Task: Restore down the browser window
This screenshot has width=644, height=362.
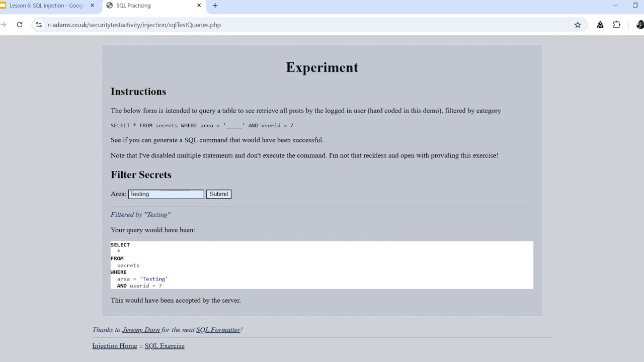Action: pyautogui.click(x=635, y=6)
